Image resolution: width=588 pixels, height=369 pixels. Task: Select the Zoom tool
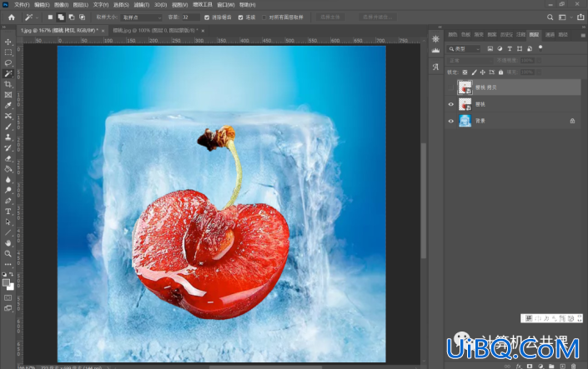point(8,253)
